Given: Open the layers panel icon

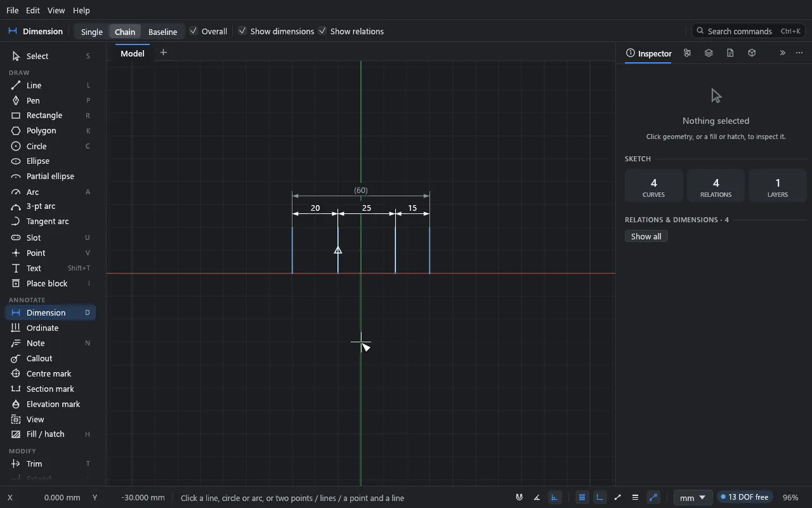Looking at the screenshot, I should pyautogui.click(x=709, y=53).
